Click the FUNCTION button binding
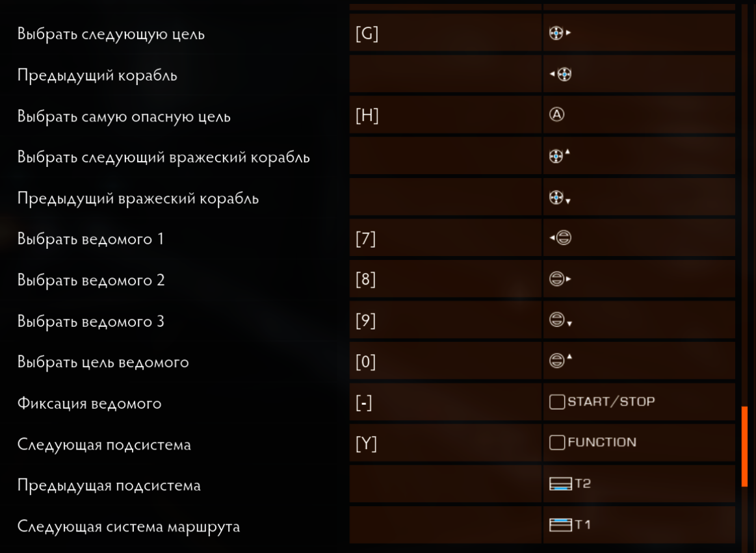The image size is (756, 553). click(x=593, y=443)
